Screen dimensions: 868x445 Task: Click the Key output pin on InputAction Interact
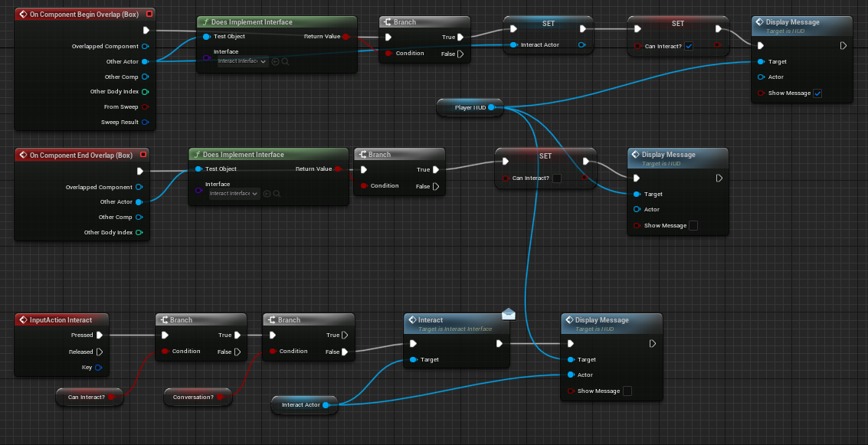99,368
